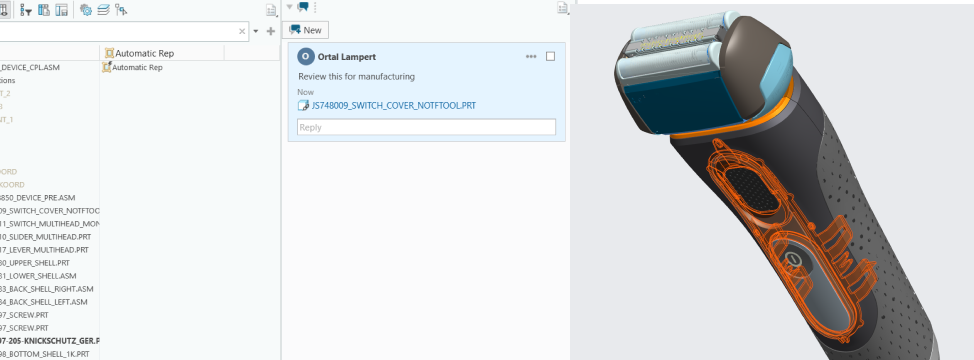Select UPPER_SHELL.PRT in tree

[35, 263]
